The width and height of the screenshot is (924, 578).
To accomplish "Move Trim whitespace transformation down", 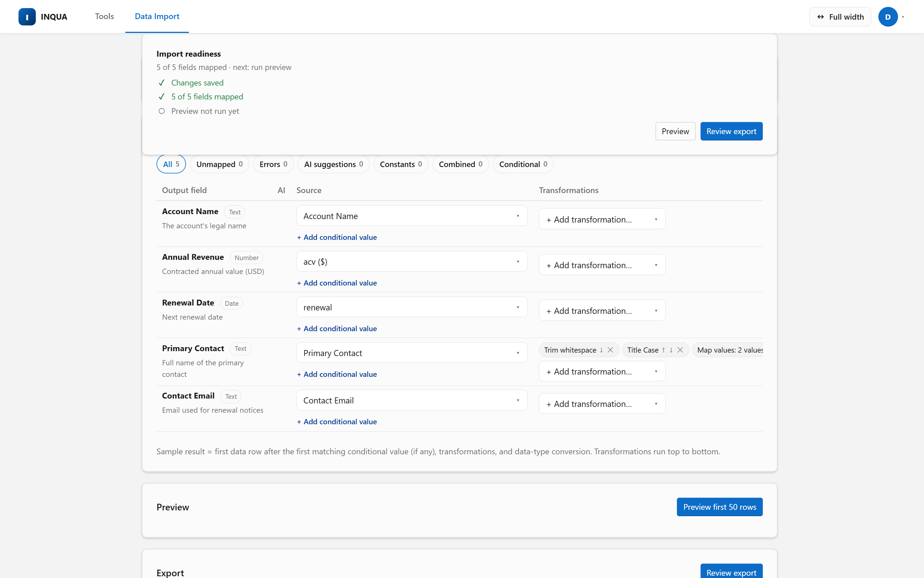I will pyautogui.click(x=601, y=350).
